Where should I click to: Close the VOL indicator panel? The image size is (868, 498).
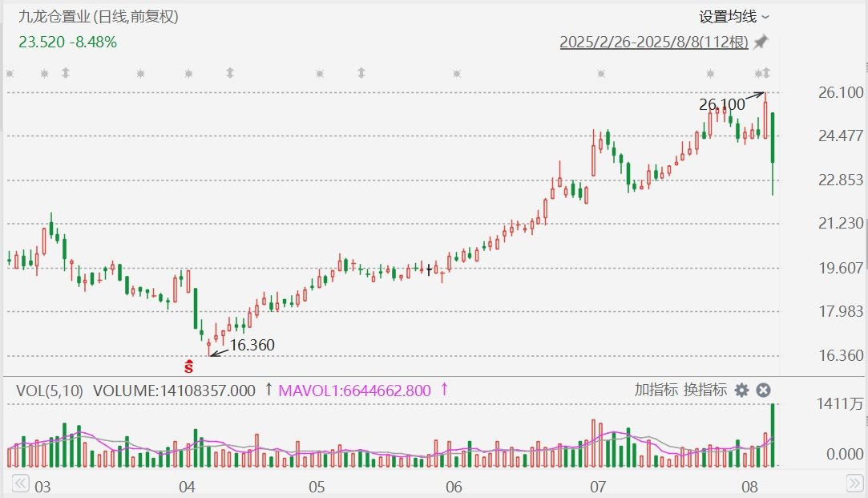click(763, 390)
